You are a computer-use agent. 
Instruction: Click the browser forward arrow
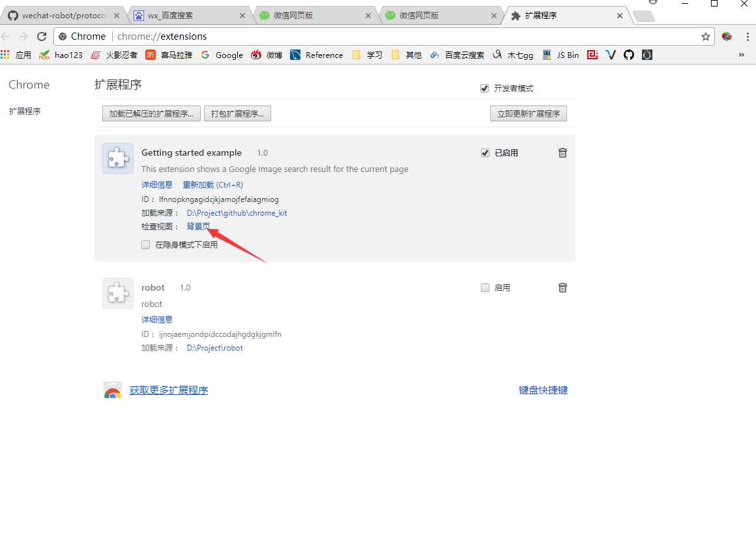[23, 36]
